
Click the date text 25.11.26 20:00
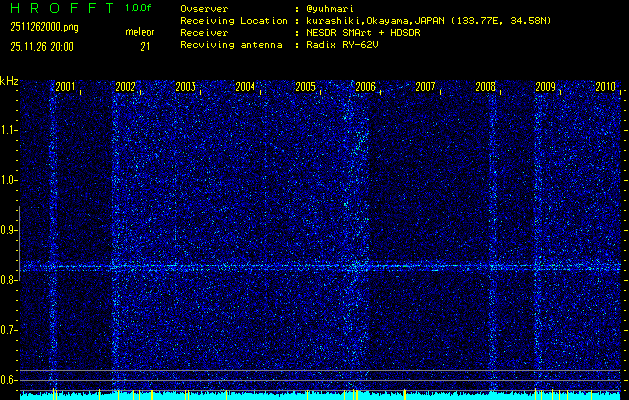[x=42, y=47]
